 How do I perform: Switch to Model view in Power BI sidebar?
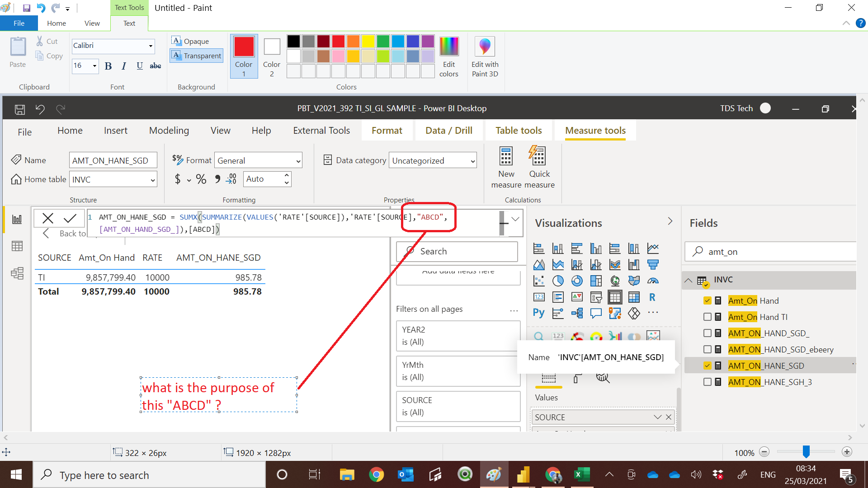click(17, 273)
